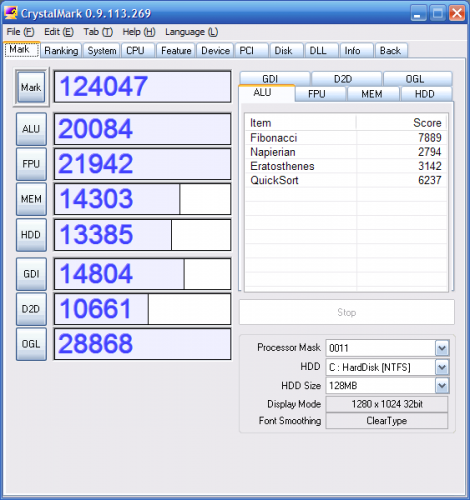Select the QuickSort row

(x=346, y=180)
